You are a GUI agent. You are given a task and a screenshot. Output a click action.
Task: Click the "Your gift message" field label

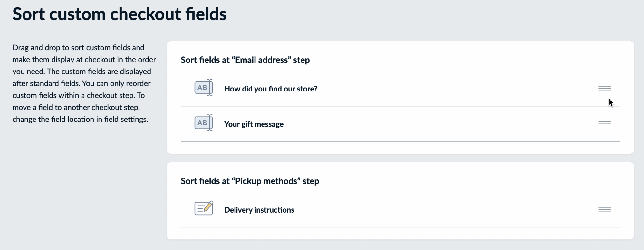pyautogui.click(x=254, y=124)
